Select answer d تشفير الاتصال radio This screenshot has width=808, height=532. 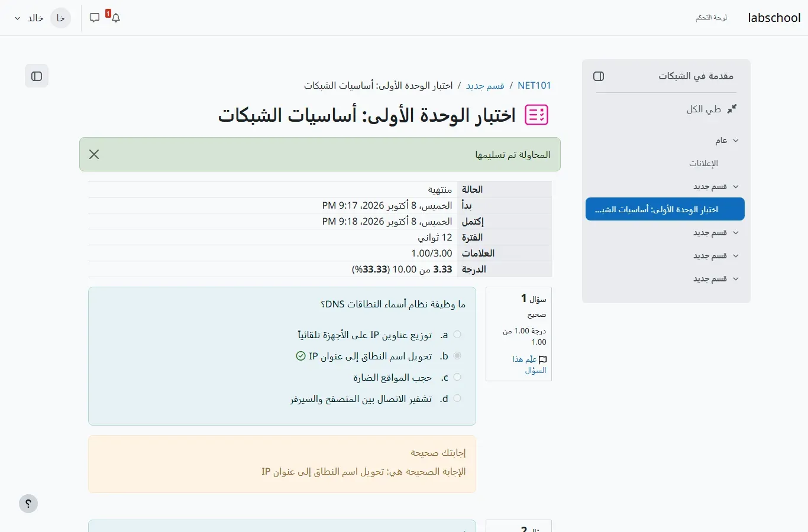coord(457,398)
